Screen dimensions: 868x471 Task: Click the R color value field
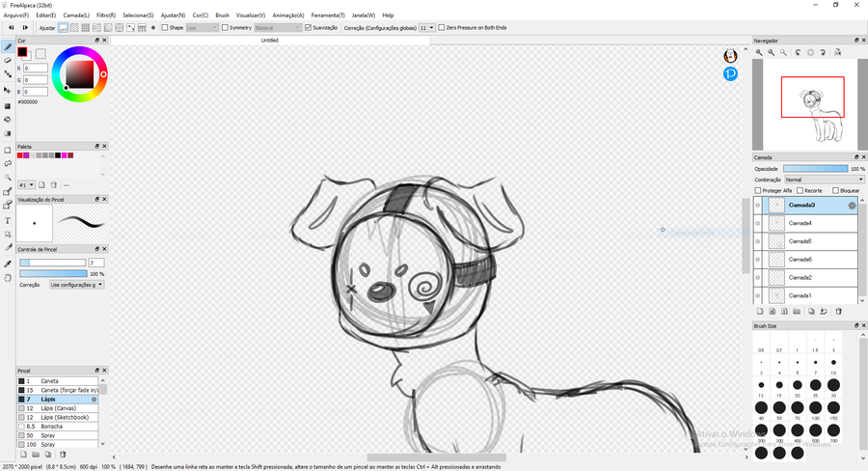36,69
